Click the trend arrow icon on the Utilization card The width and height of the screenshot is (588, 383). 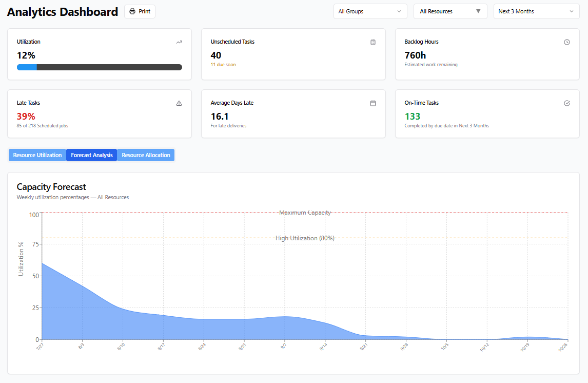[179, 42]
